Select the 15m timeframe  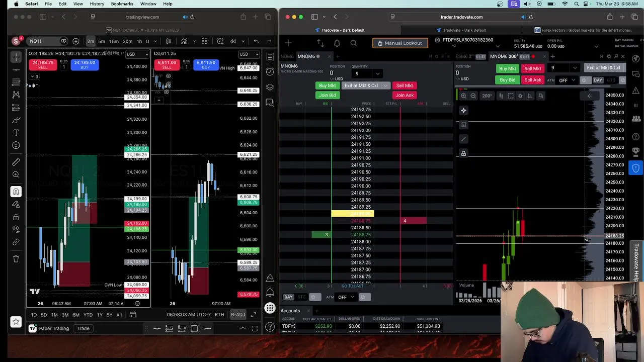114,41
